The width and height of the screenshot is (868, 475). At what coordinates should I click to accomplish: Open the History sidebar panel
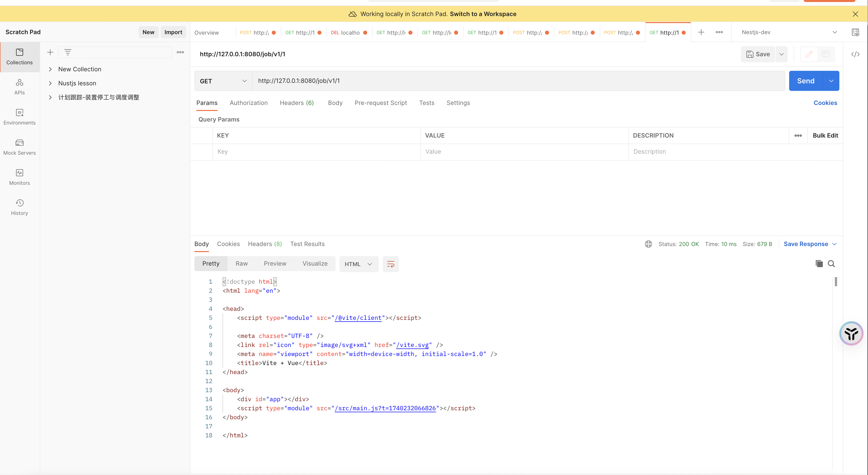[20, 208]
